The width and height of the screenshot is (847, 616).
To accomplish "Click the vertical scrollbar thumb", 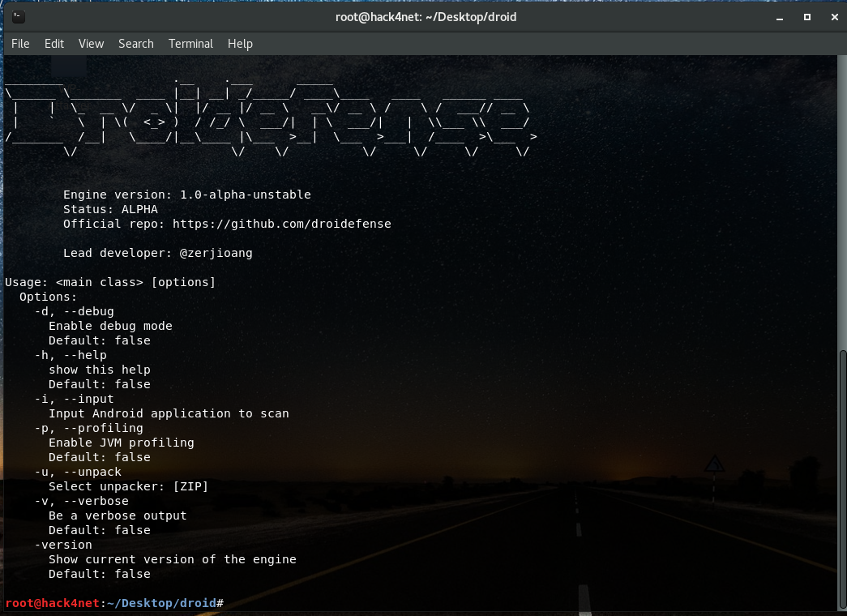I will [x=843, y=480].
